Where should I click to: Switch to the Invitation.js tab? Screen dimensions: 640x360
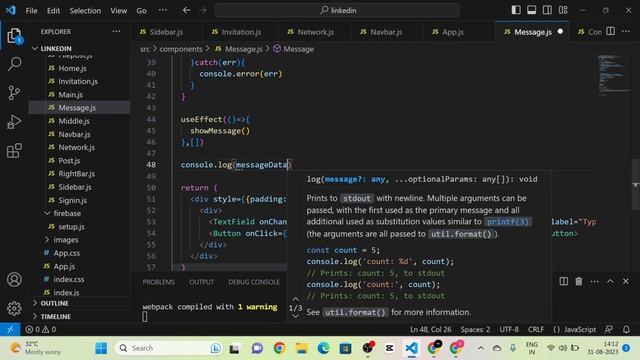[240, 32]
